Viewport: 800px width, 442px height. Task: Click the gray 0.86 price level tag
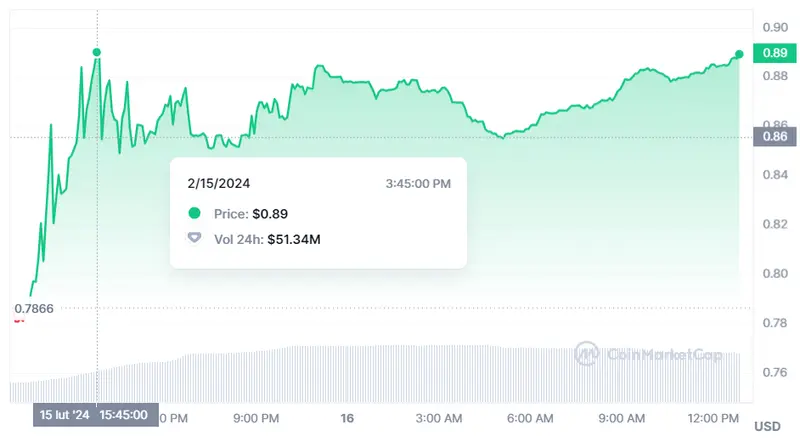(x=773, y=137)
